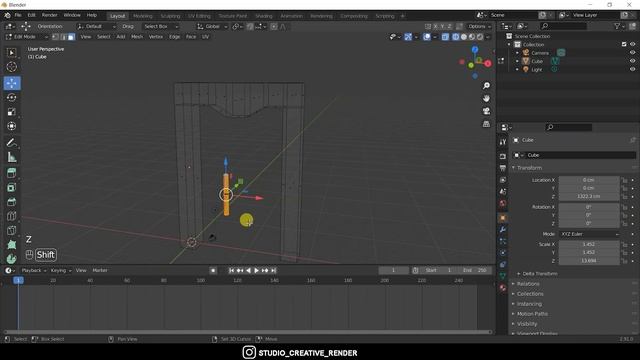The image size is (640, 360).
Task: Activate the Transform tool
Action: point(11,126)
